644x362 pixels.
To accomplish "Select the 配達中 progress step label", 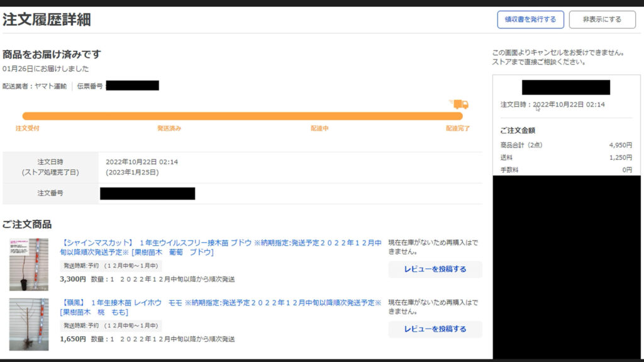I will coord(319,128).
